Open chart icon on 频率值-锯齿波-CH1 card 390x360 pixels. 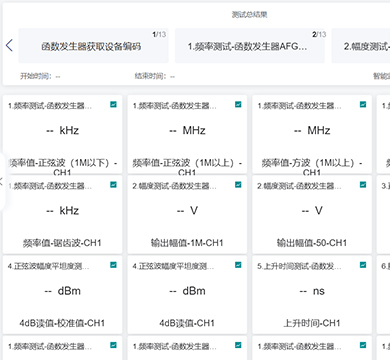coord(113,185)
